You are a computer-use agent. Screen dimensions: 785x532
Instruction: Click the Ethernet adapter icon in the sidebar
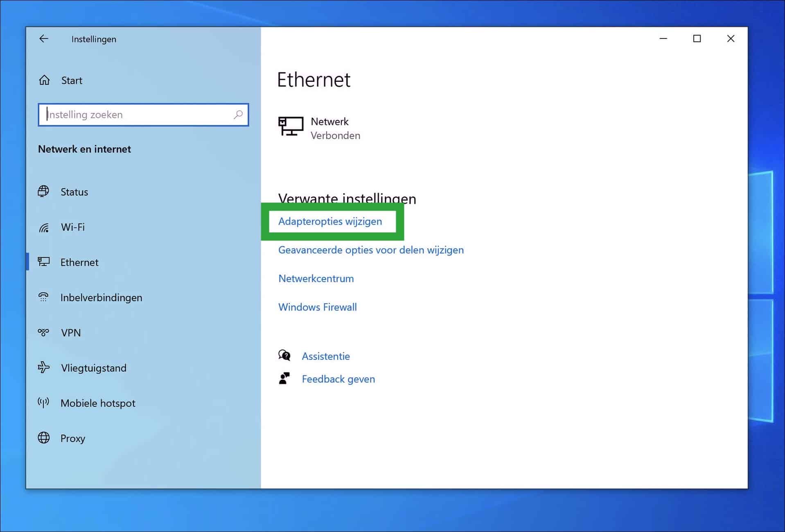click(x=44, y=262)
